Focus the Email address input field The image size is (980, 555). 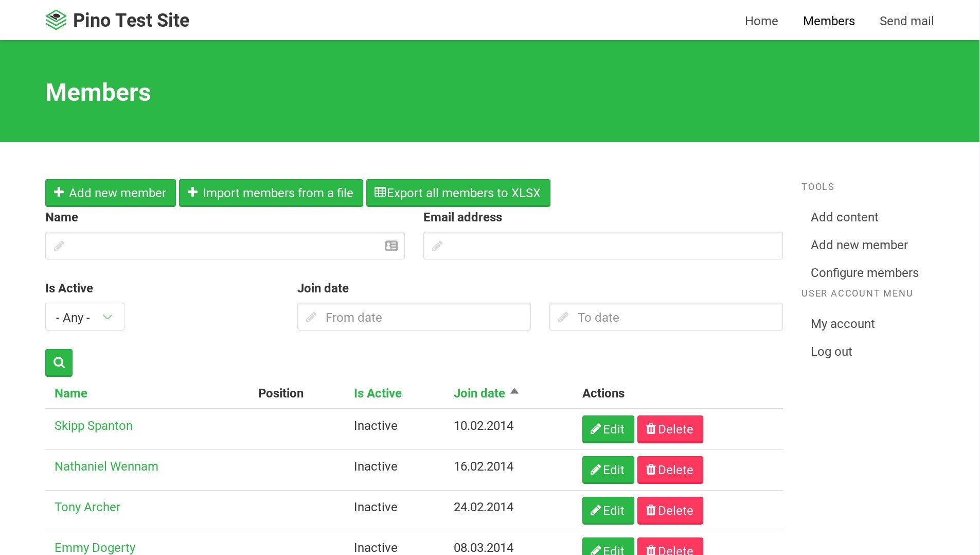[x=603, y=246]
